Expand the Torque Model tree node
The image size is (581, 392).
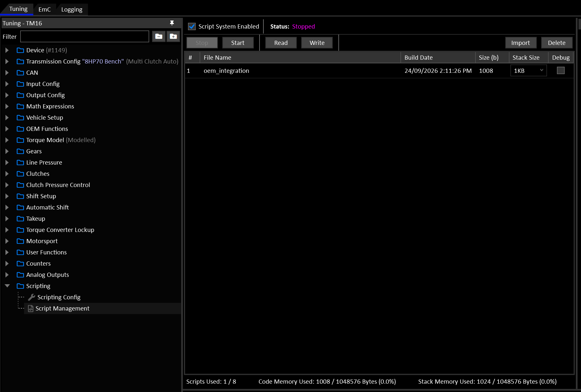tap(7, 140)
